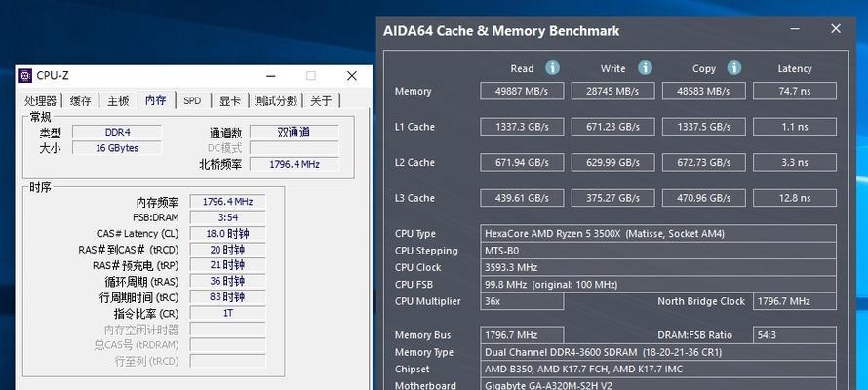868x390 pixels.
Task: Click the L1 Cache Copy value 1337.5 GB/s
Action: tap(703, 127)
